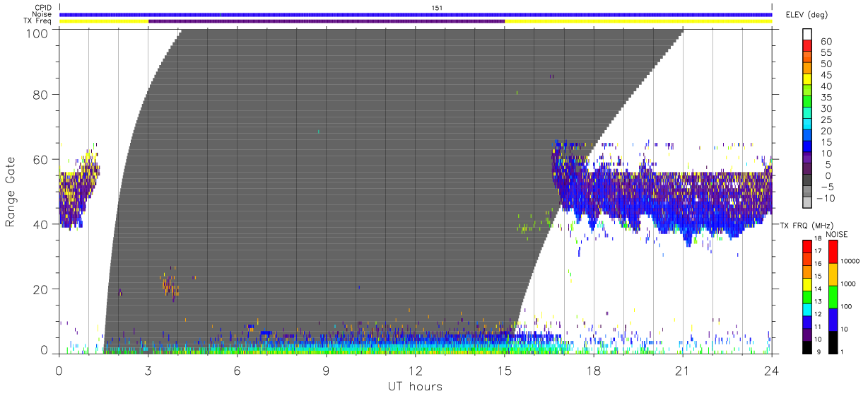Image resolution: width=868 pixels, height=401 pixels.
Task: Click the UT hours x-axis title
Action: click(414, 387)
